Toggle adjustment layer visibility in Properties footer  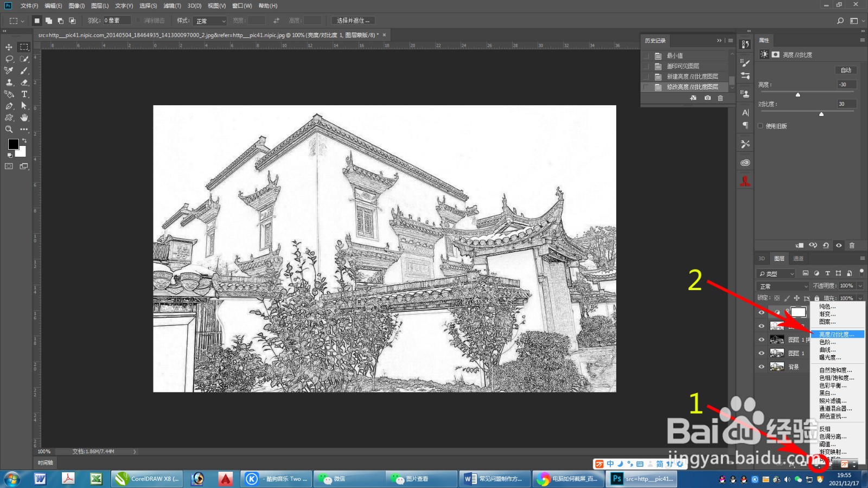pos(839,245)
